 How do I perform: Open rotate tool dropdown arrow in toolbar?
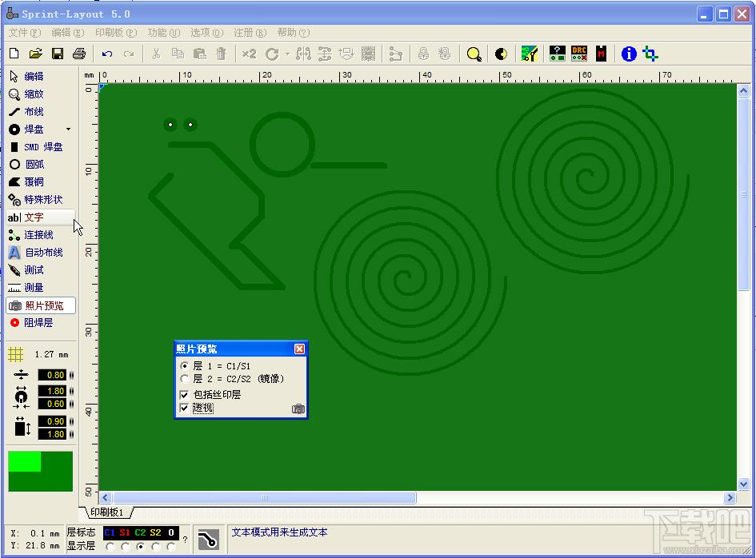287,54
